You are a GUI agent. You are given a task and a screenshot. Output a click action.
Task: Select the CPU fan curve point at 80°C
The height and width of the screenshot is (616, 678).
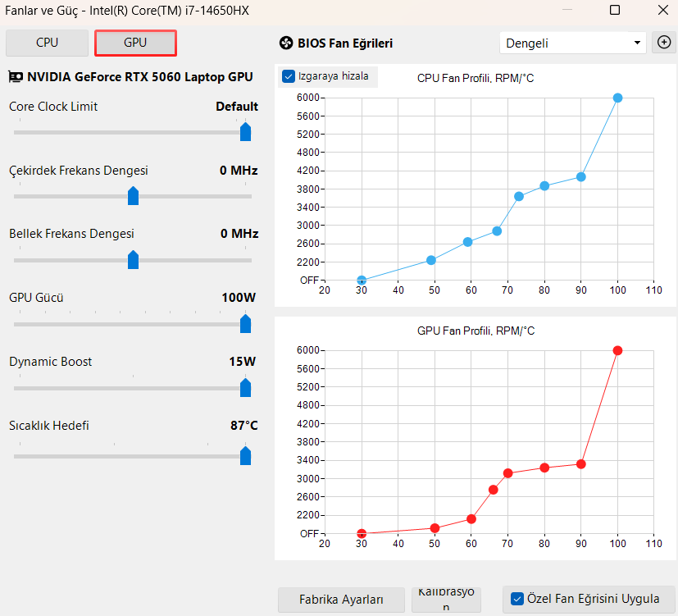tap(544, 186)
